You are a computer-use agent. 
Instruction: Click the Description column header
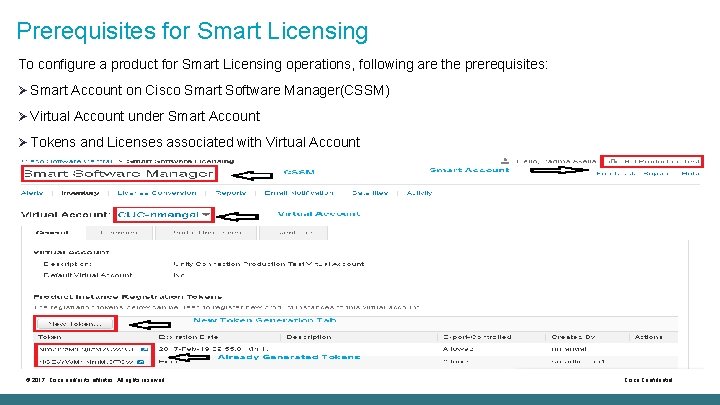click(x=309, y=337)
